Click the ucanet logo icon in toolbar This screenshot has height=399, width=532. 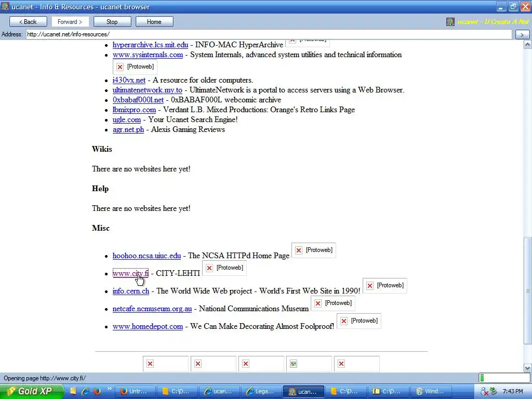click(x=450, y=22)
